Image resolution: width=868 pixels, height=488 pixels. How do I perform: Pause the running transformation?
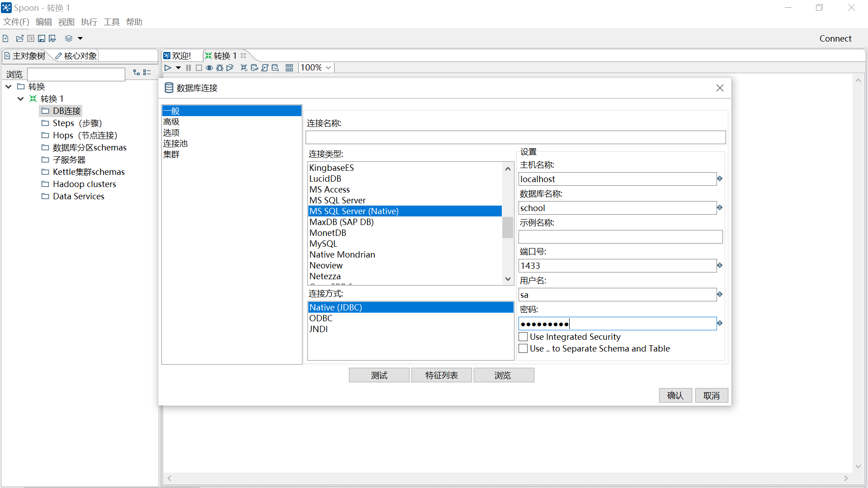click(188, 67)
